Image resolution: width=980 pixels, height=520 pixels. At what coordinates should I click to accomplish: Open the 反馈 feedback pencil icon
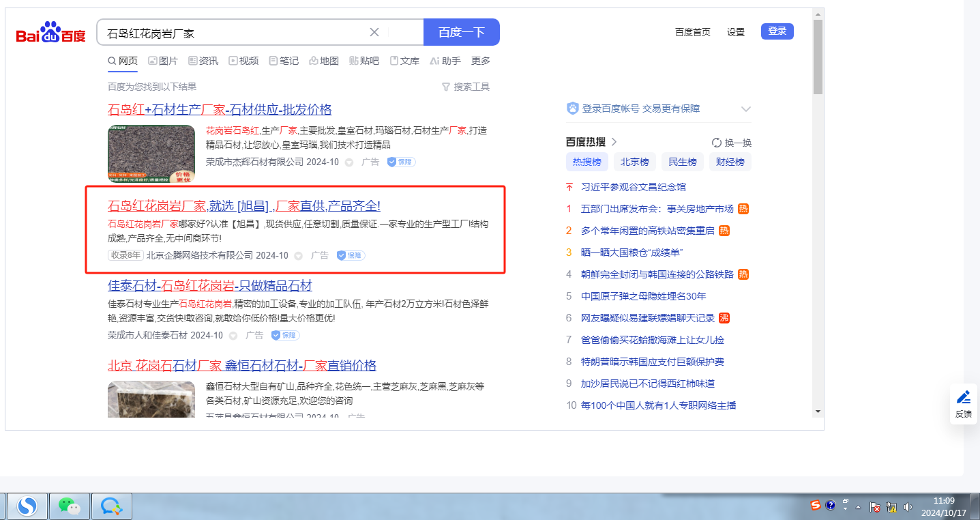[963, 397]
